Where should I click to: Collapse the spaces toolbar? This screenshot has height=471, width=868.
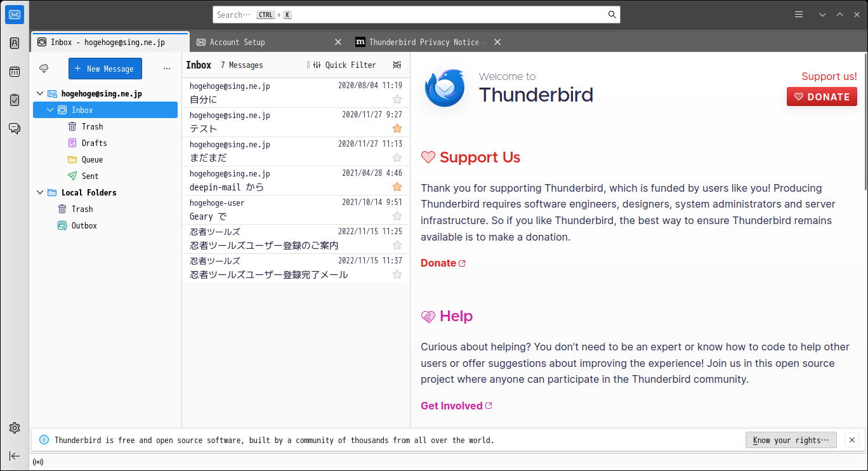pyautogui.click(x=15, y=456)
